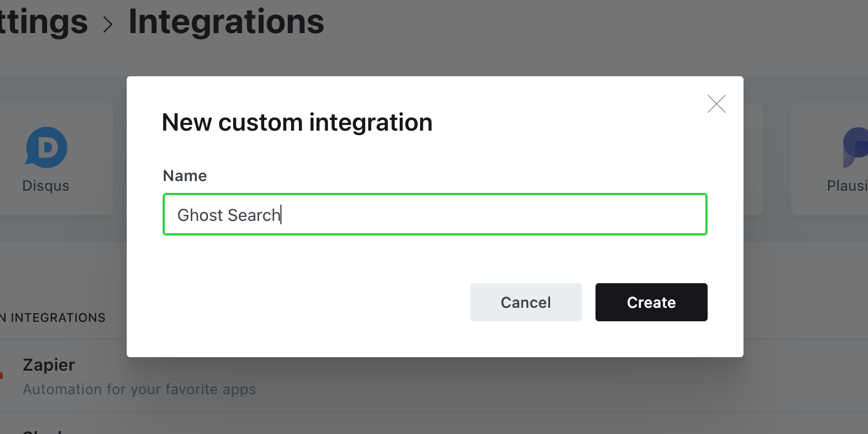Click the breadcrumb chevron separator
The height and width of the screenshot is (434, 868).
click(108, 24)
